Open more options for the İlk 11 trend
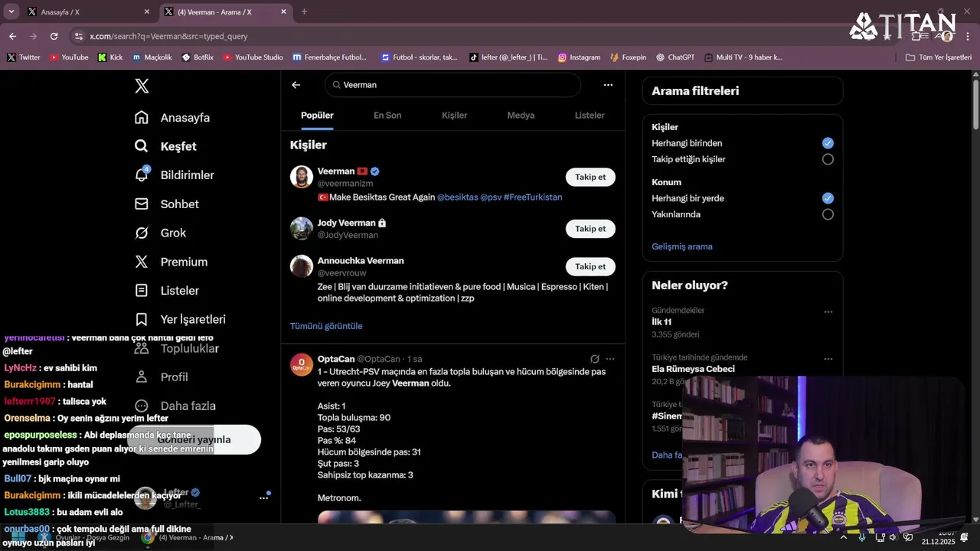Image resolution: width=980 pixels, height=551 pixels. (828, 311)
